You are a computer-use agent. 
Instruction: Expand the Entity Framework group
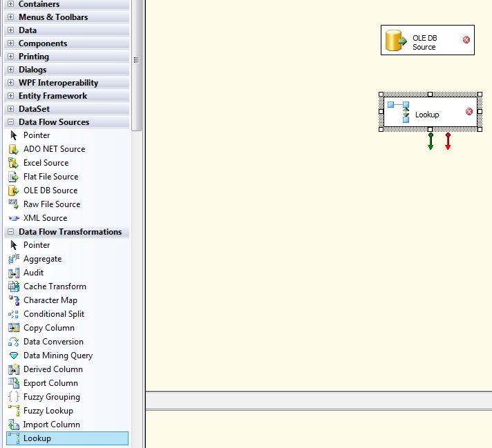click(x=10, y=96)
